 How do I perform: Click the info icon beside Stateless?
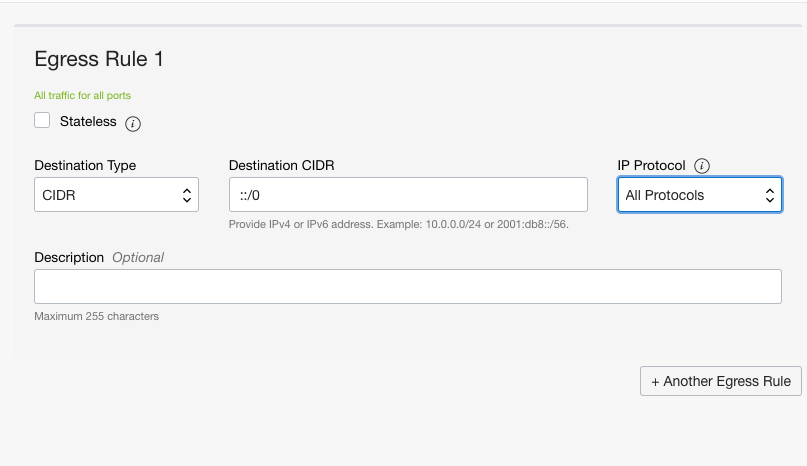click(x=133, y=124)
